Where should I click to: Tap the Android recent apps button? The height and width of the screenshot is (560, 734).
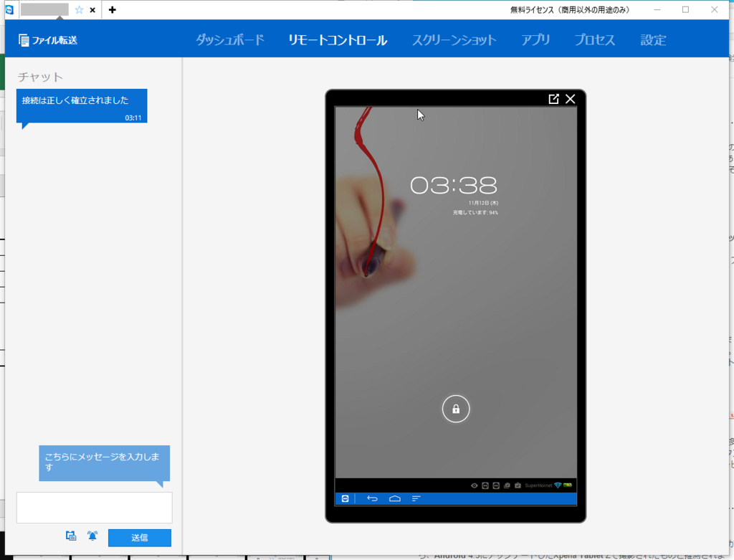416,498
